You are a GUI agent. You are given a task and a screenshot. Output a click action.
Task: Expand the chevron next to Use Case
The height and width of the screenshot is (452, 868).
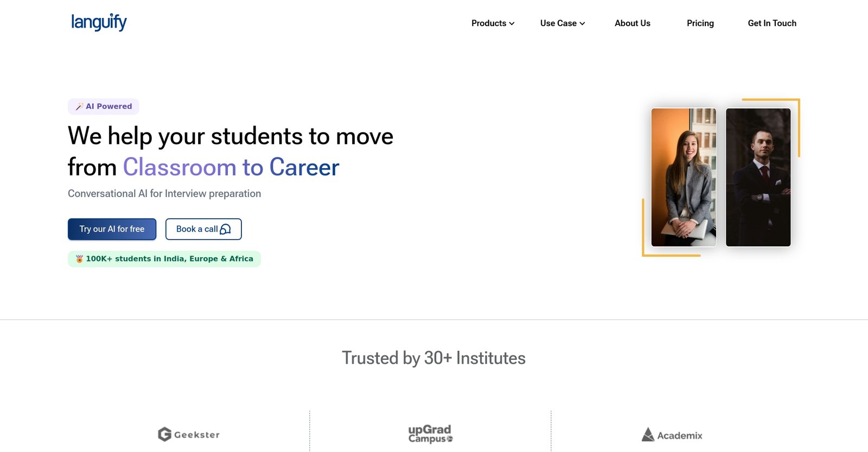[x=582, y=24]
